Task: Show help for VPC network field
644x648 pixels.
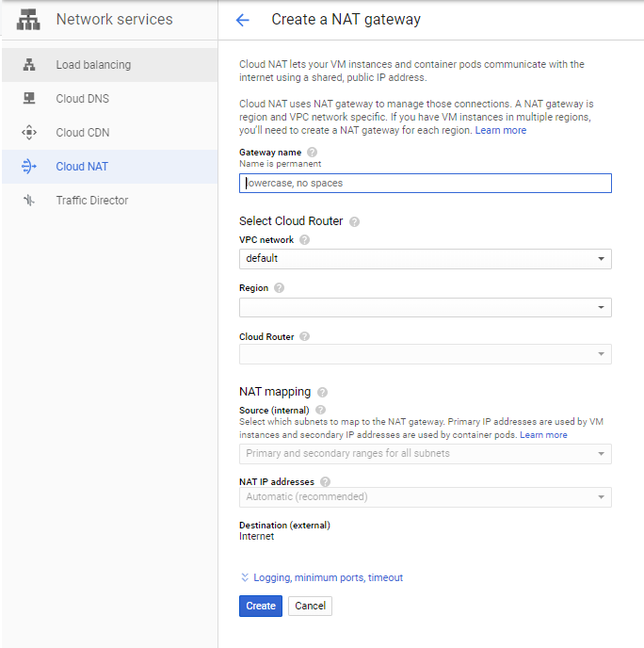Action: point(304,239)
